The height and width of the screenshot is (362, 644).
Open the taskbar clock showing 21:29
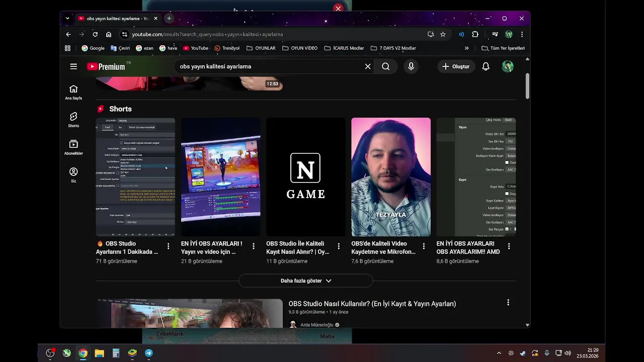587,353
